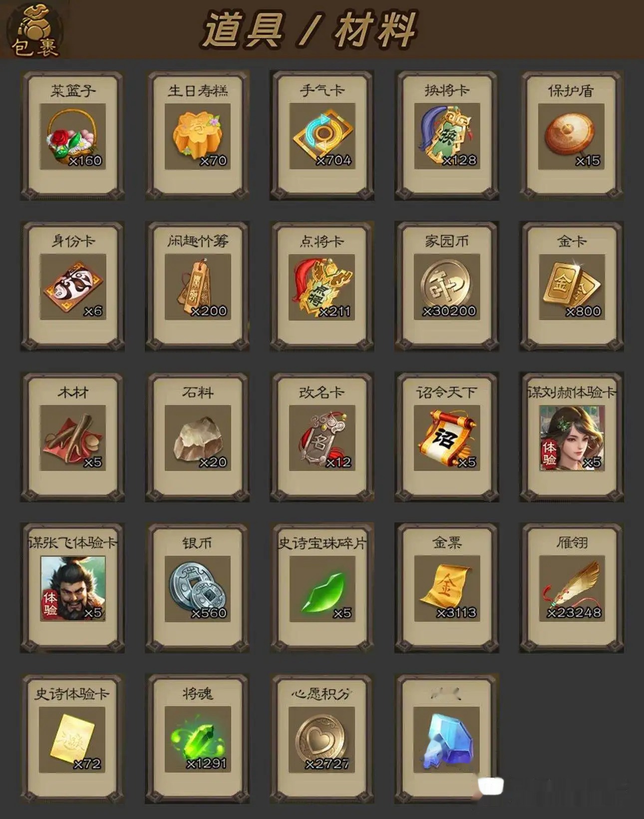Pick the 石料 stone material
This screenshot has height=819, width=644.
pyautogui.click(x=198, y=438)
